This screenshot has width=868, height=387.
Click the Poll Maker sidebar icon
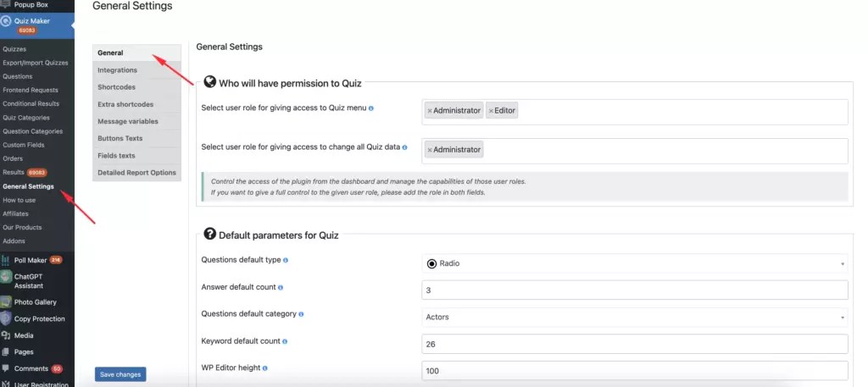6,260
